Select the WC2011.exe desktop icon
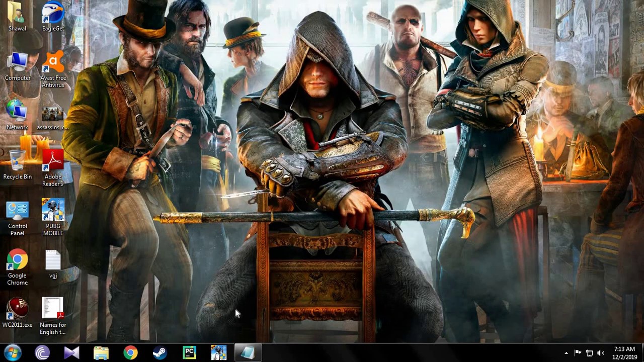This screenshot has width=644, height=362. tap(17, 313)
